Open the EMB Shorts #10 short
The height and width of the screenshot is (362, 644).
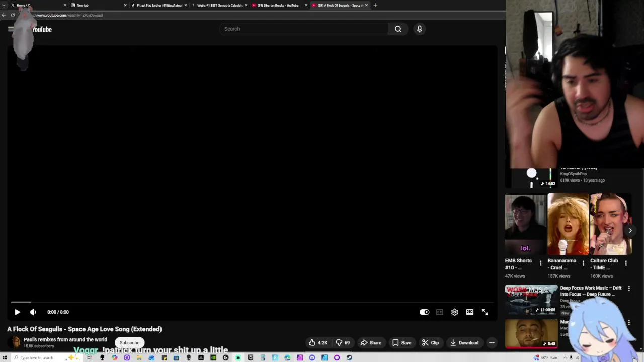(x=525, y=224)
